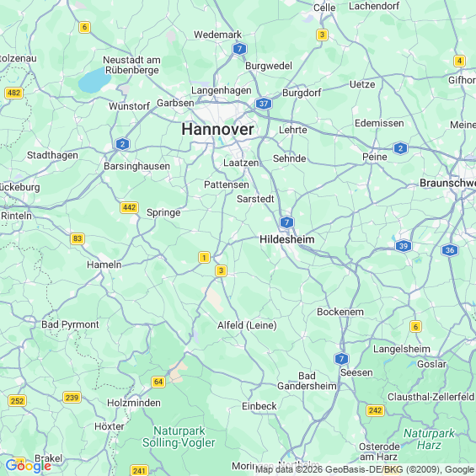The image size is (476, 476).
Task: Click the B442 road marker near Springe
Action: pos(130,207)
